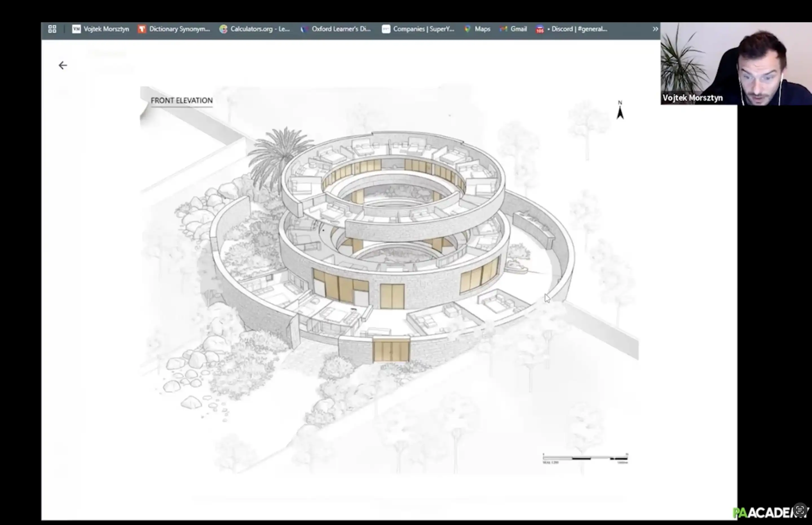Click the Vojtek Morsztyn webcam thumbnail

click(x=736, y=64)
